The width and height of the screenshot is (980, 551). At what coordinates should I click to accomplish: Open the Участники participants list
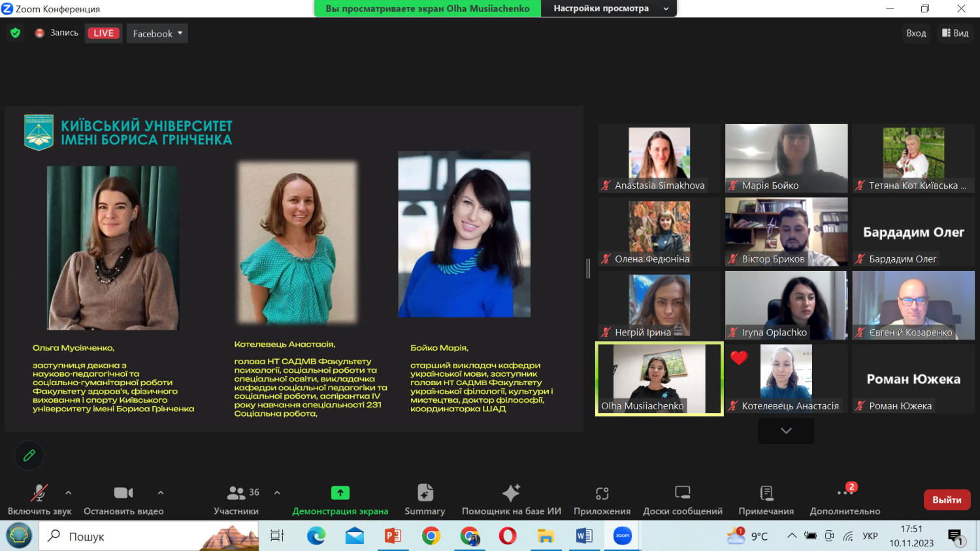tap(237, 499)
